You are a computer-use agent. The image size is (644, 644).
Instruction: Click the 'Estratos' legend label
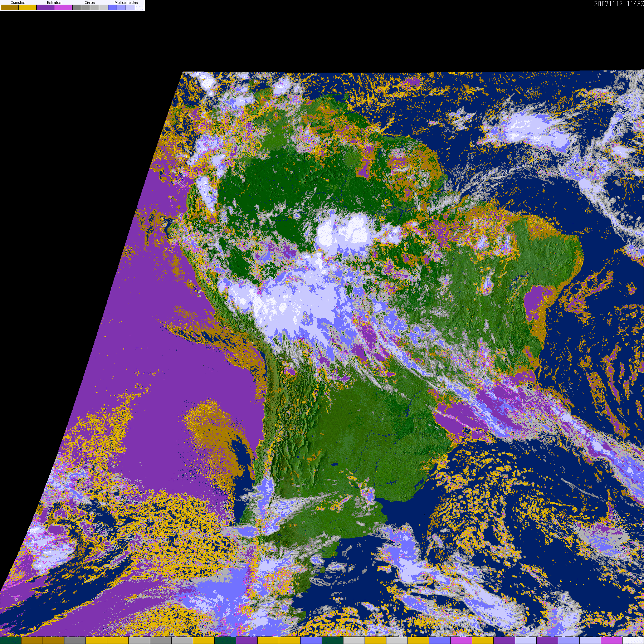[x=54, y=3]
